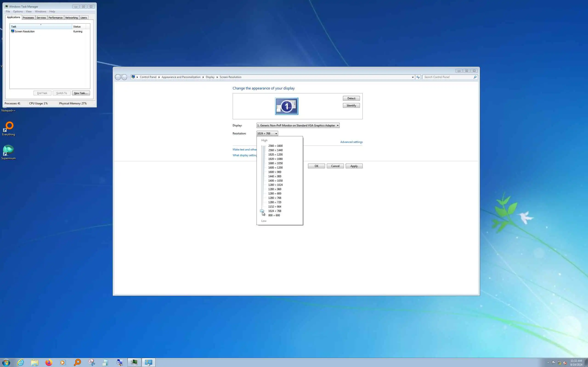588x367 pixels.
Task: Open the Advanced settings link
Action: pos(351,142)
